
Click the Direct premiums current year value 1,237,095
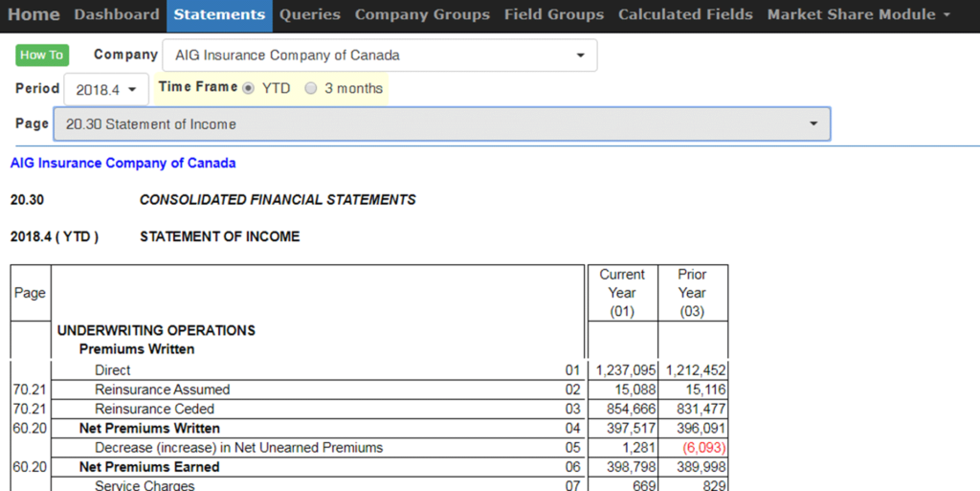tap(625, 370)
